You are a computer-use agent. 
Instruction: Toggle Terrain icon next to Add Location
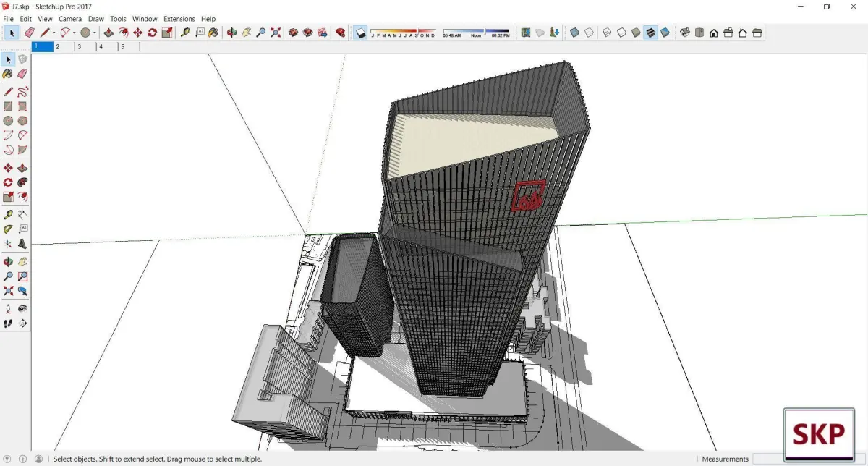540,33
